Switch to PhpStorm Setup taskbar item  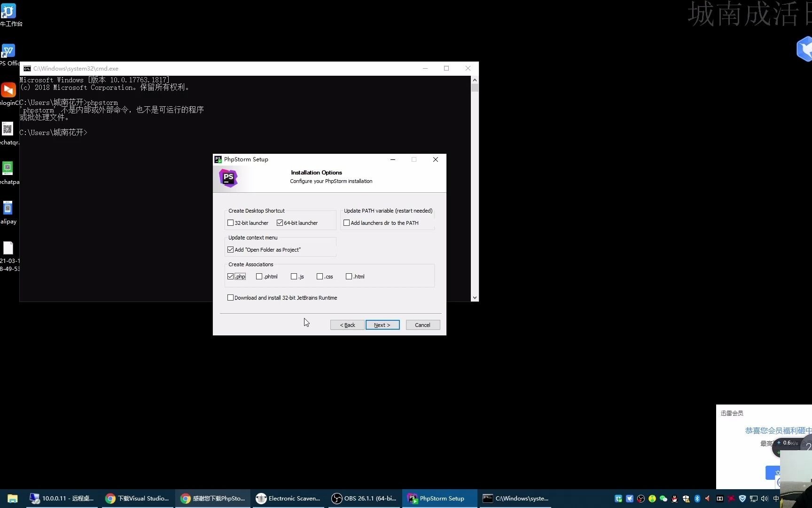point(440,499)
